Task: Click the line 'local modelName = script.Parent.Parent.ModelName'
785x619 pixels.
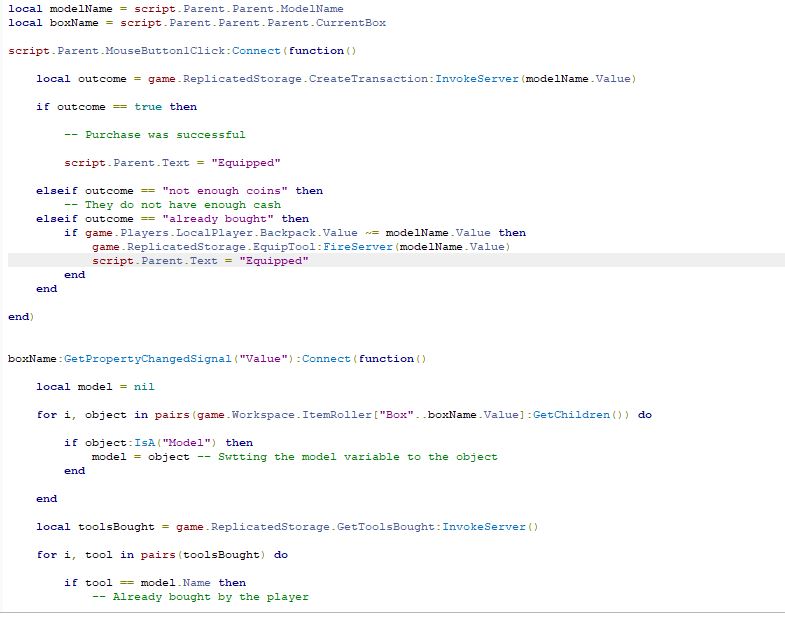Action: (176, 9)
